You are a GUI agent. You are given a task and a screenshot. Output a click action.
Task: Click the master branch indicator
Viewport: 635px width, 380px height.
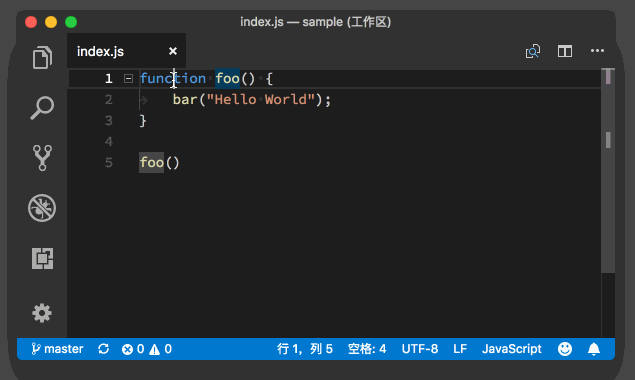click(57, 349)
